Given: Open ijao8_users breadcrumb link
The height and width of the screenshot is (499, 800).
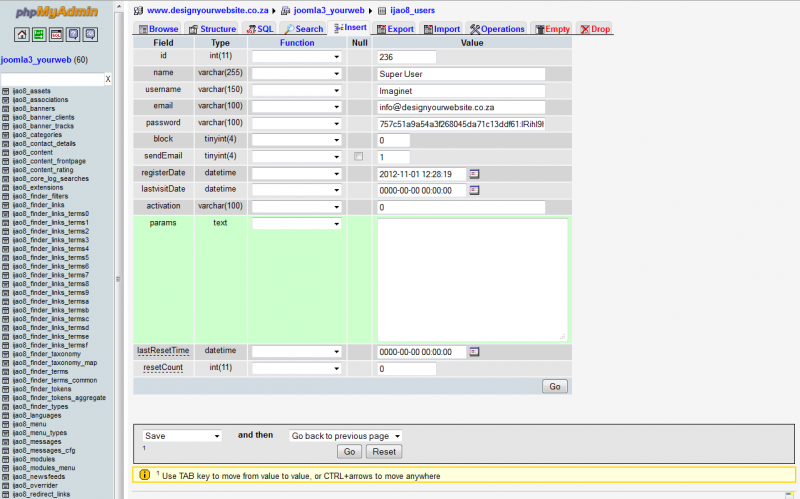Looking at the screenshot, I should click(x=412, y=10).
